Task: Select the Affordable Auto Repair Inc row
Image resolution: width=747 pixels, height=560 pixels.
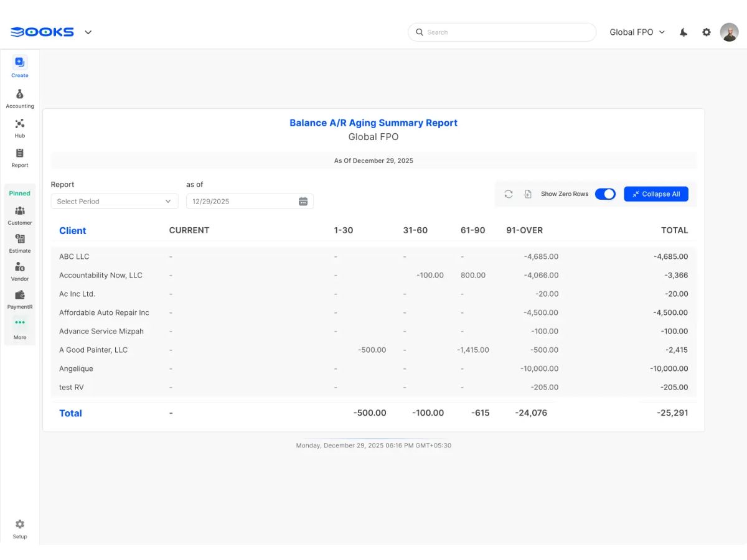Action: tap(374, 312)
